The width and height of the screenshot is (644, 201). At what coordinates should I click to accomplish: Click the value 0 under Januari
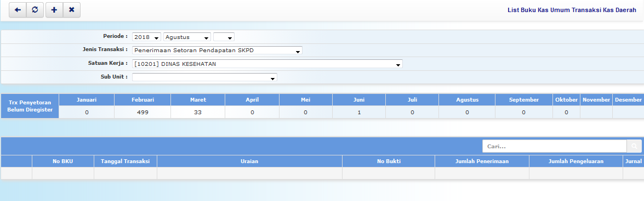coord(87,112)
